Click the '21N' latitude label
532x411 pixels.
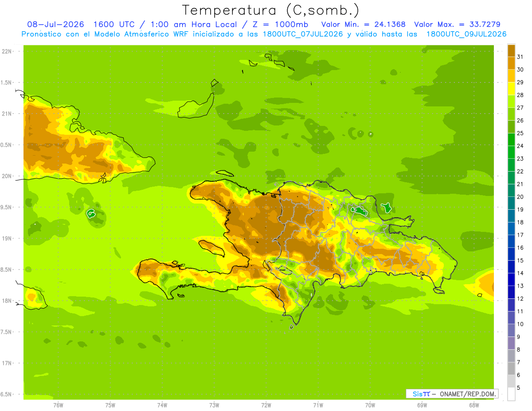pos(6,114)
